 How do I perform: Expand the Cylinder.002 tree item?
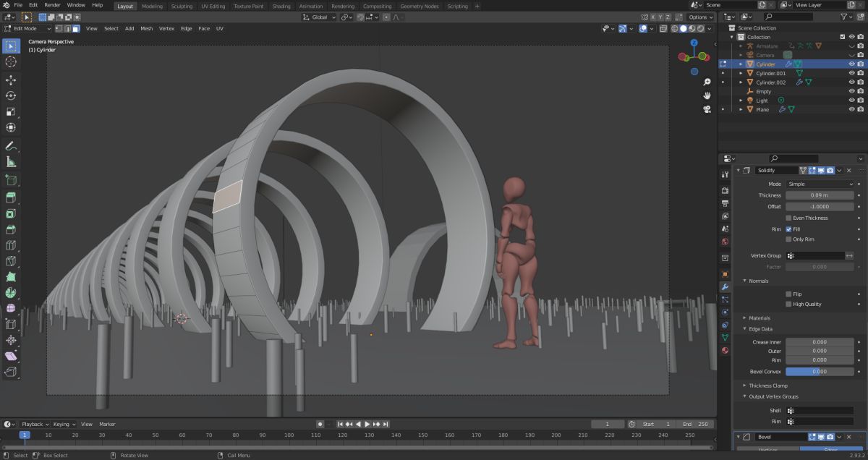pos(741,82)
